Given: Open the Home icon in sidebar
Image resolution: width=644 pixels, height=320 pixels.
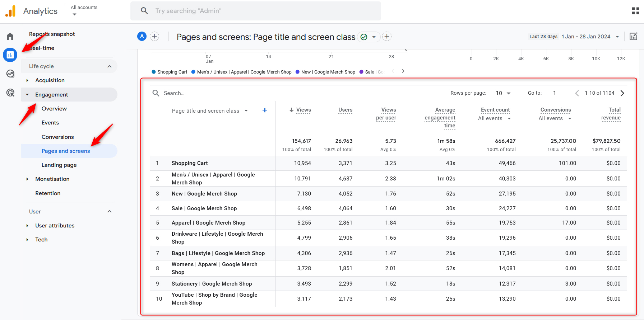Looking at the screenshot, I should point(10,36).
